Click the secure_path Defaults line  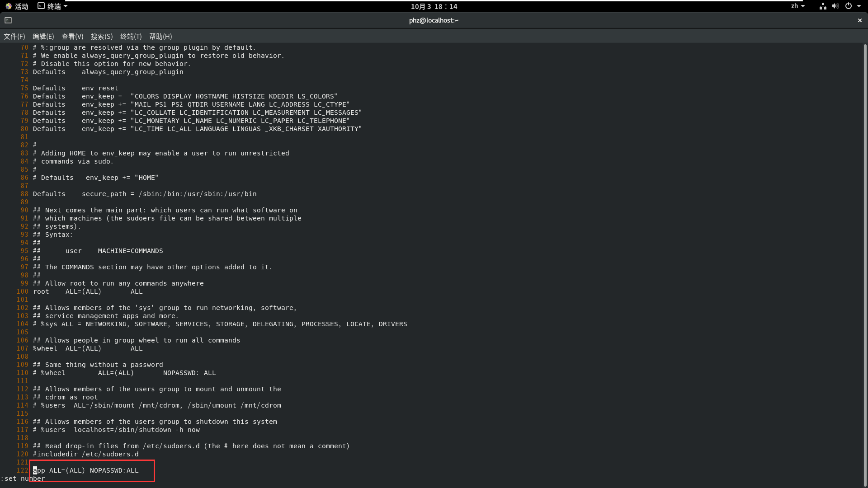point(145,194)
